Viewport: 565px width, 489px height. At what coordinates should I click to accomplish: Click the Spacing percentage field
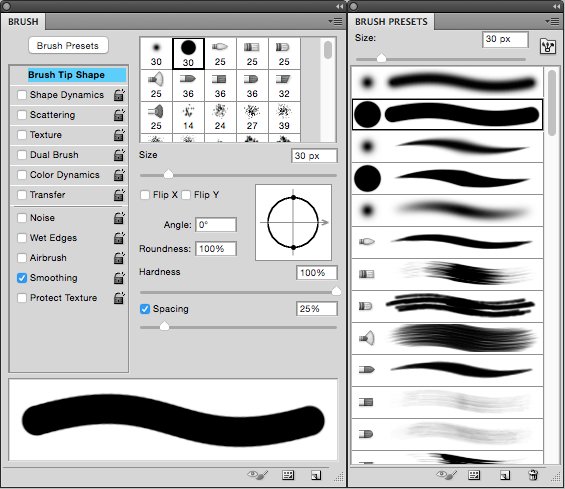(x=317, y=309)
